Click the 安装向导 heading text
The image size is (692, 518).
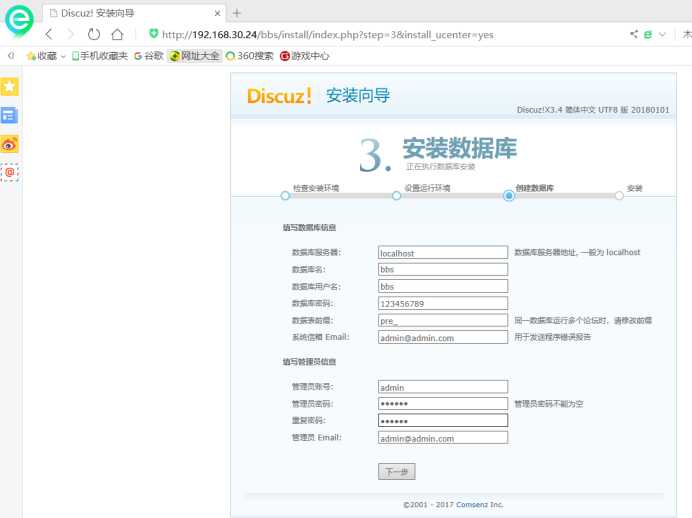click(x=358, y=95)
